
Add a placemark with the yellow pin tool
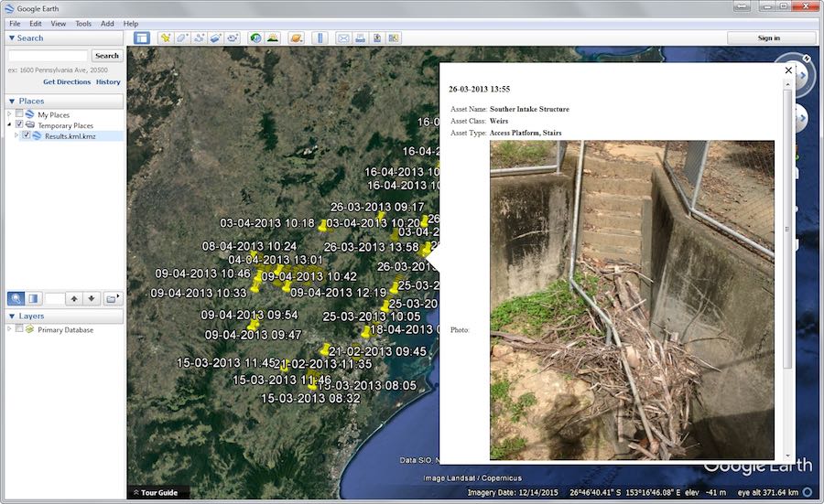coord(166,38)
